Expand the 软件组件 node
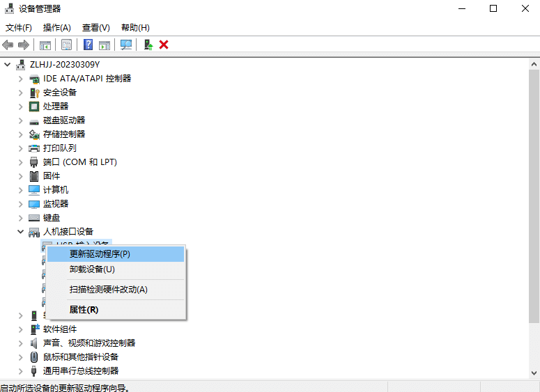540x392 pixels. (x=21, y=329)
